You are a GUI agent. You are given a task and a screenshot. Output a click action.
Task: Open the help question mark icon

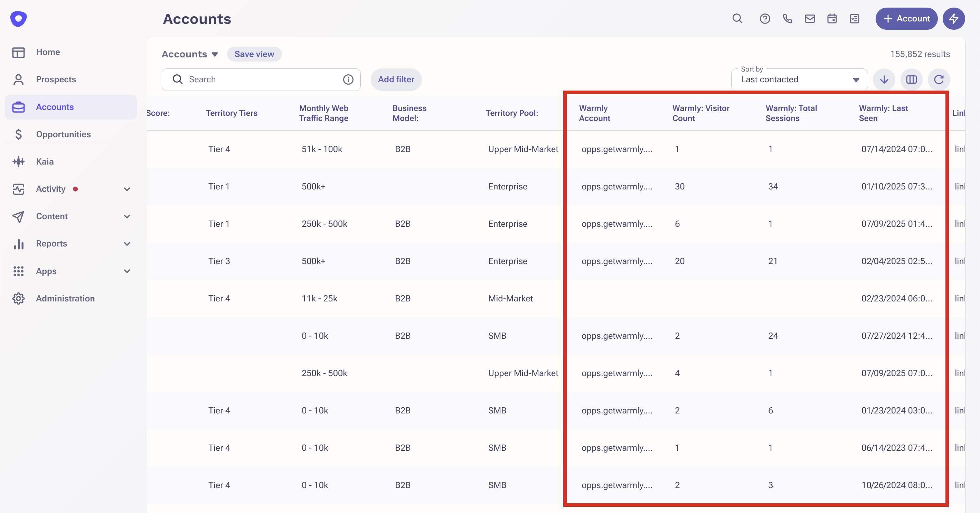point(765,19)
